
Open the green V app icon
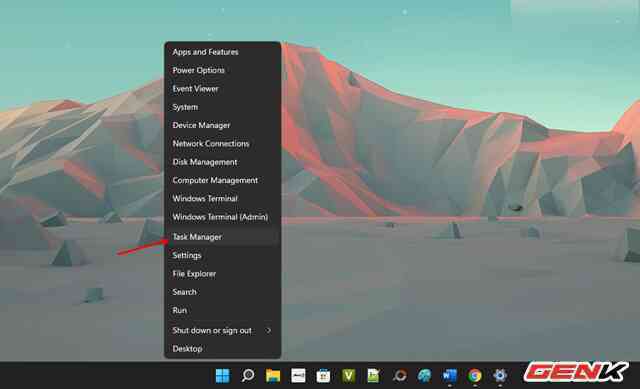[349, 376]
